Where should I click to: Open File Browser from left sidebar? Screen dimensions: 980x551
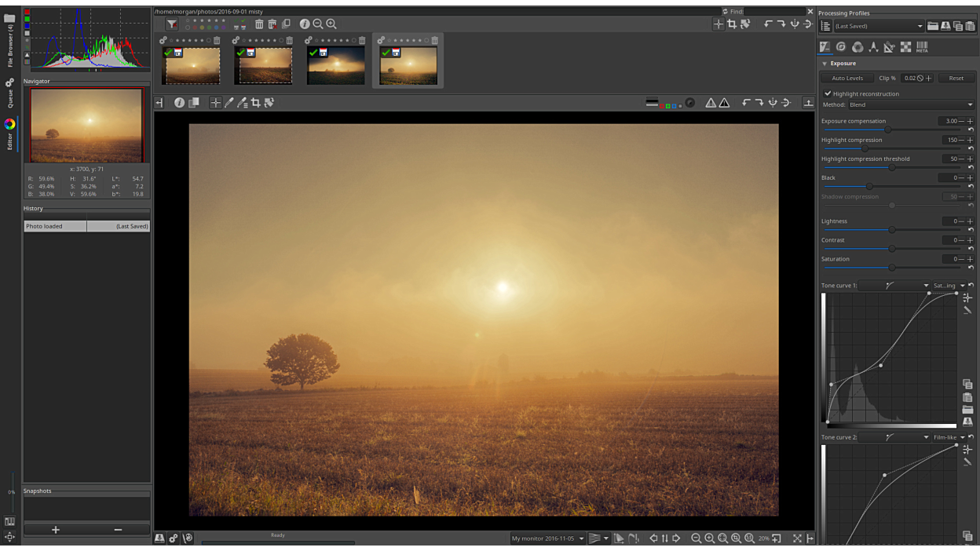click(9, 39)
